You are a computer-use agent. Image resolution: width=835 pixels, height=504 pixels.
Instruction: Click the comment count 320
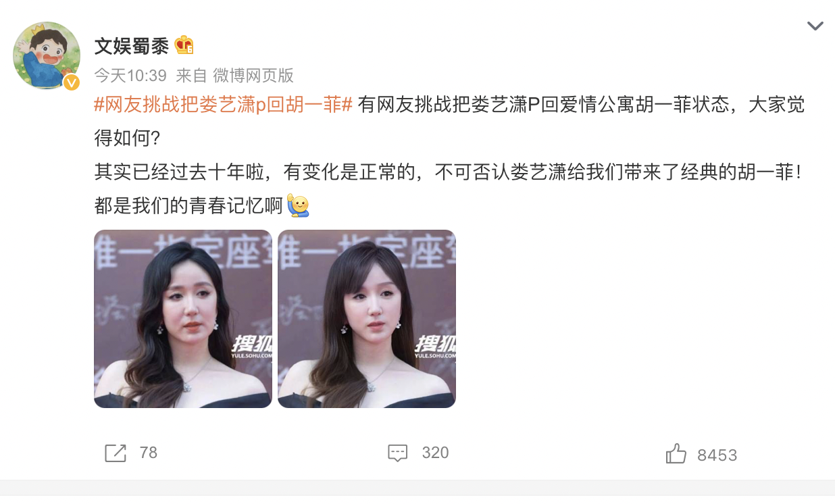click(x=435, y=453)
